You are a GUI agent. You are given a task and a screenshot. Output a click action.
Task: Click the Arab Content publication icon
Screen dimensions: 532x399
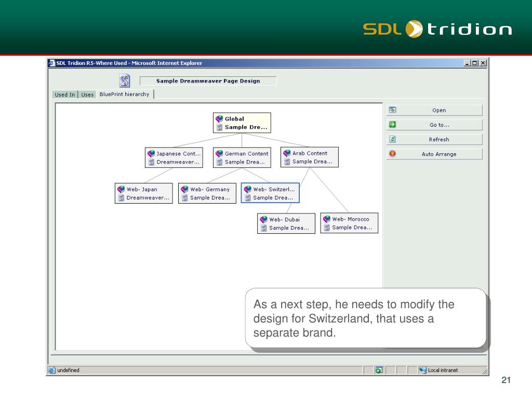[x=287, y=153]
